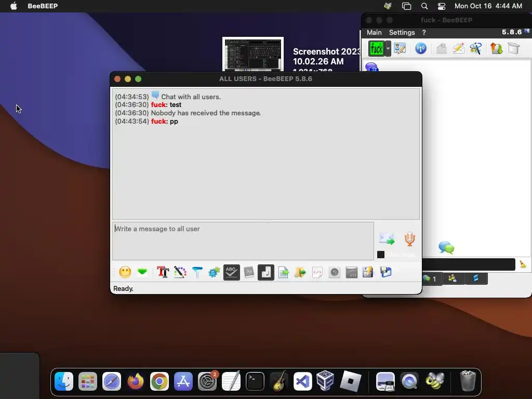Image resolution: width=532 pixels, height=399 pixels.
Task: Send the message with the envelope arrow icon
Action: tap(387, 238)
